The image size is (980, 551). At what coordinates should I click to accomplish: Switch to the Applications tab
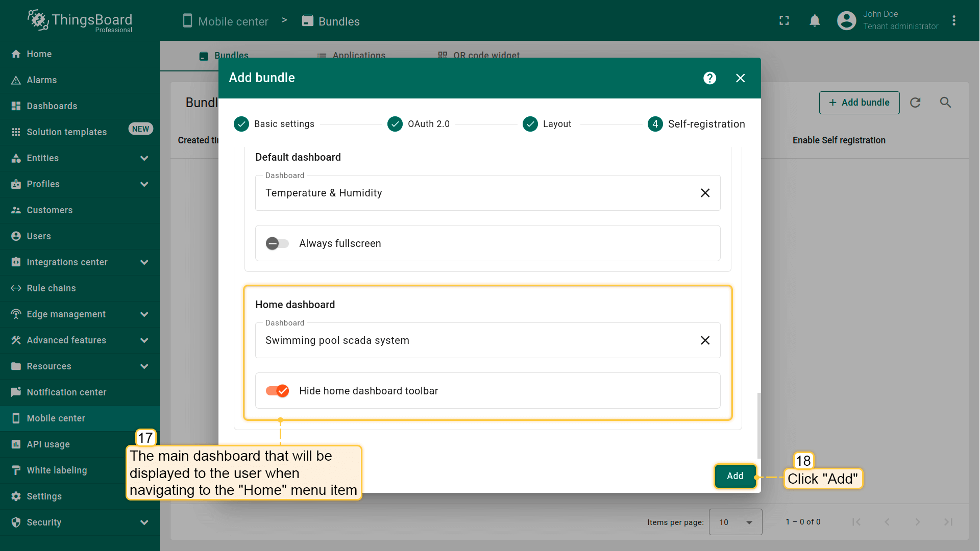point(358,55)
